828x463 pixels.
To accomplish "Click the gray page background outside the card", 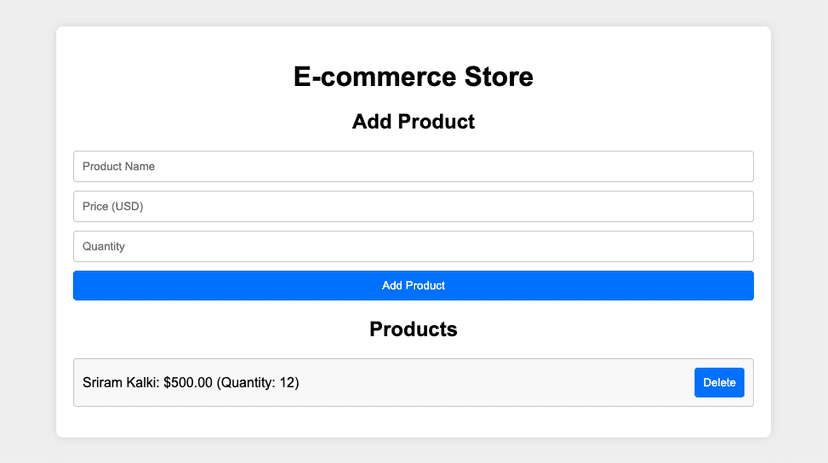I will pyautogui.click(x=27, y=230).
